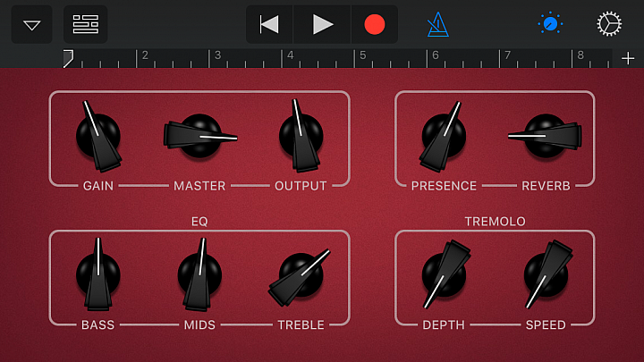This screenshot has height=362, width=644.
Task: Adjust the tremolo SPEED knob
Action: pyautogui.click(x=547, y=274)
